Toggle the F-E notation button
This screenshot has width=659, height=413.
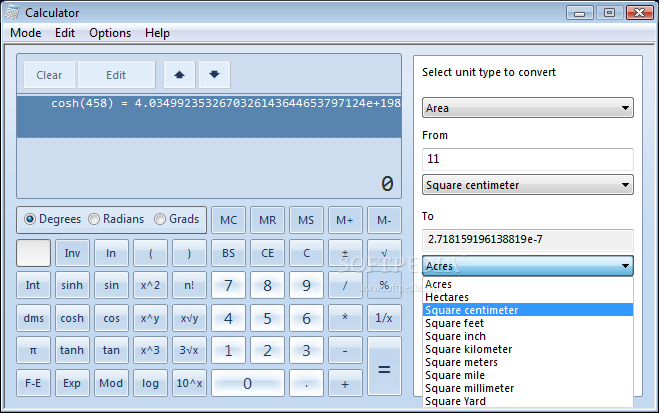[33, 383]
